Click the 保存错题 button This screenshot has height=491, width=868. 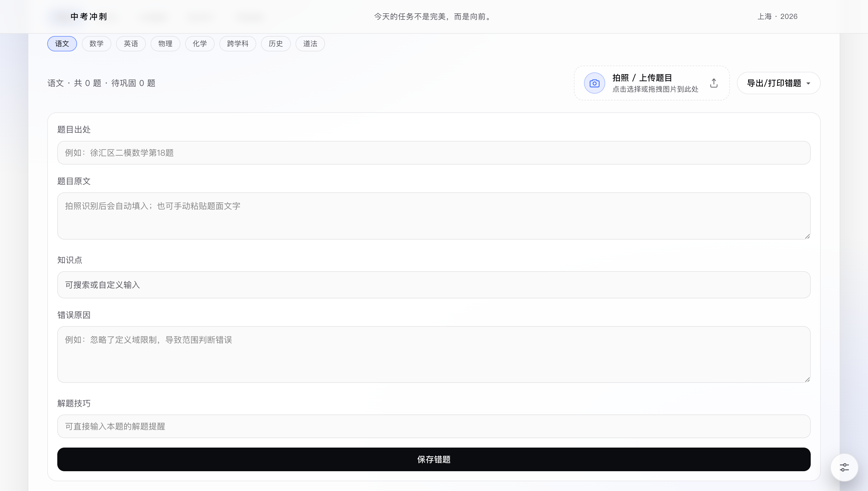click(434, 459)
